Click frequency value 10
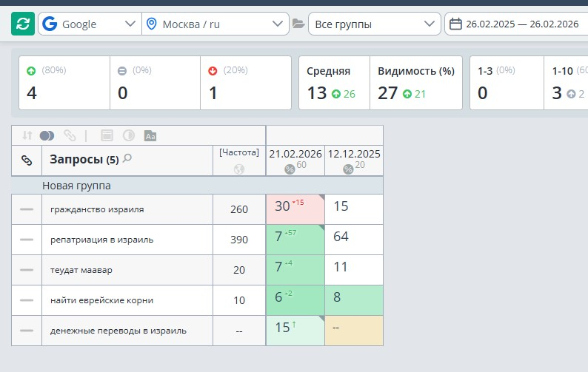This screenshot has width=588, height=372. pyautogui.click(x=239, y=300)
